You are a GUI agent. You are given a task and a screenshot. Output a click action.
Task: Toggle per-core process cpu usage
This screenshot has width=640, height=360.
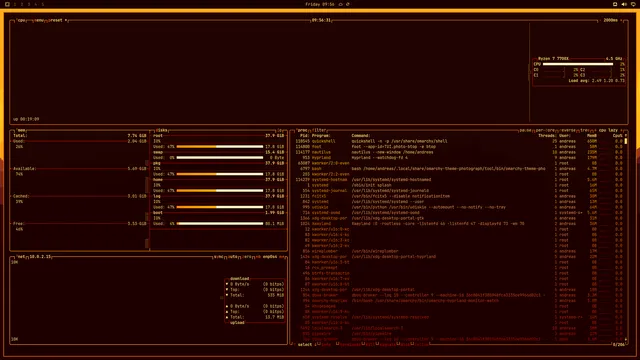545,130
